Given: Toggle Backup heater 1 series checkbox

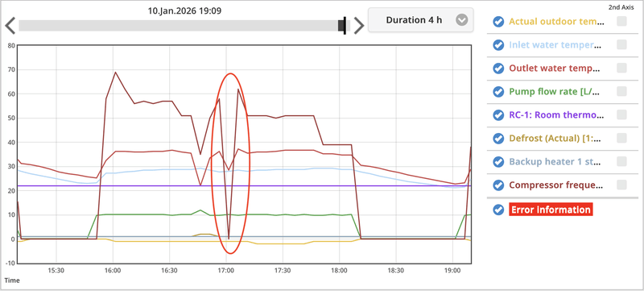Looking at the screenshot, I should (498, 162).
